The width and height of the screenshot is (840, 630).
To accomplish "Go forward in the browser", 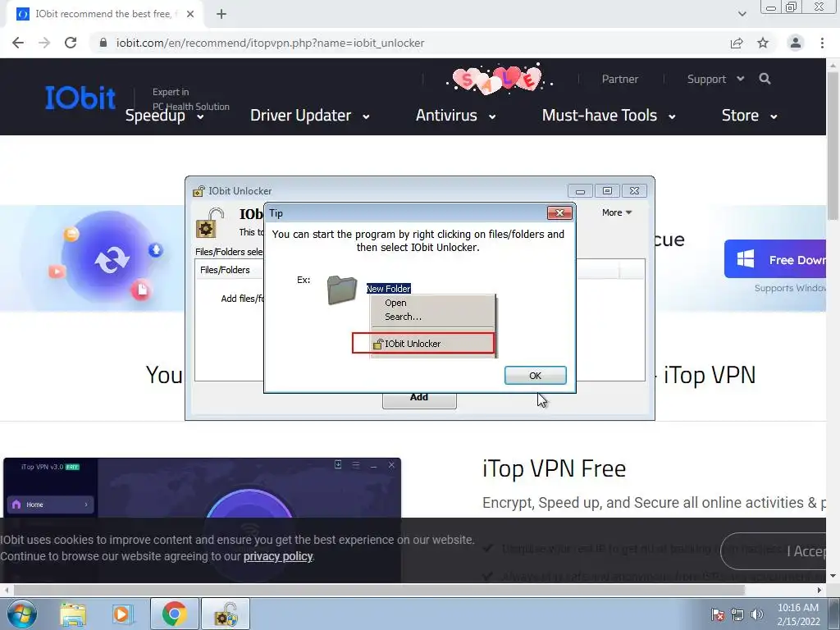I will coord(44,43).
